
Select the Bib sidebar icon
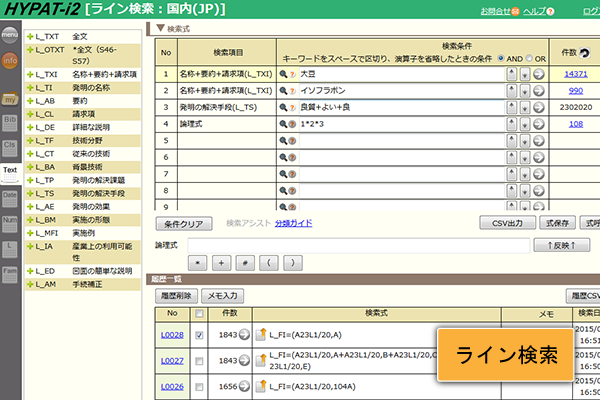pyautogui.click(x=10, y=121)
